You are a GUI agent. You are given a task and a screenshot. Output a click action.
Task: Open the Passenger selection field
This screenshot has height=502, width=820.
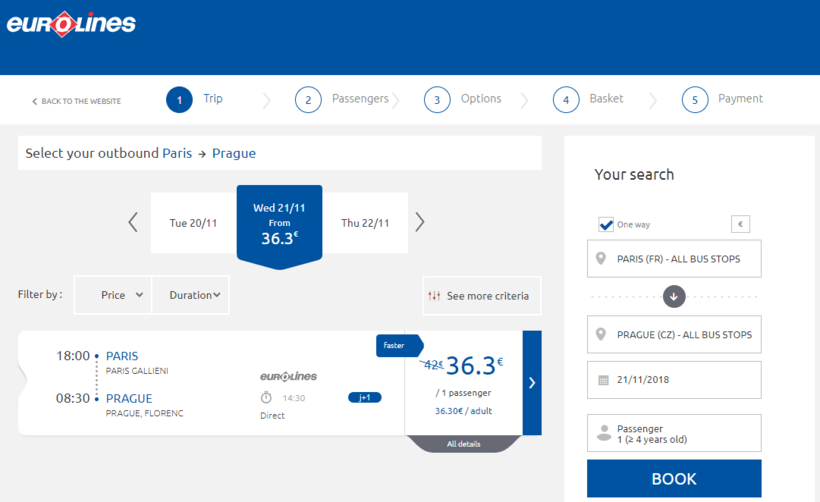(674, 433)
